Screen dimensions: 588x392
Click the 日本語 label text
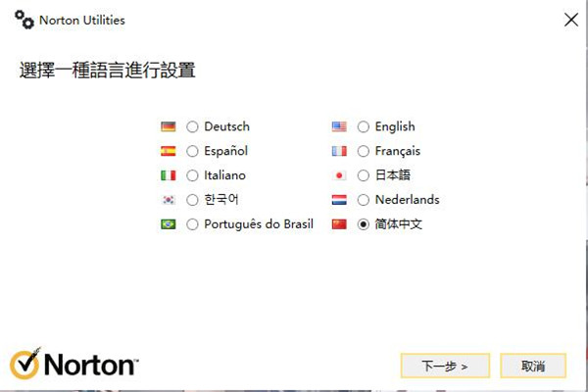(x=393, y=175)
